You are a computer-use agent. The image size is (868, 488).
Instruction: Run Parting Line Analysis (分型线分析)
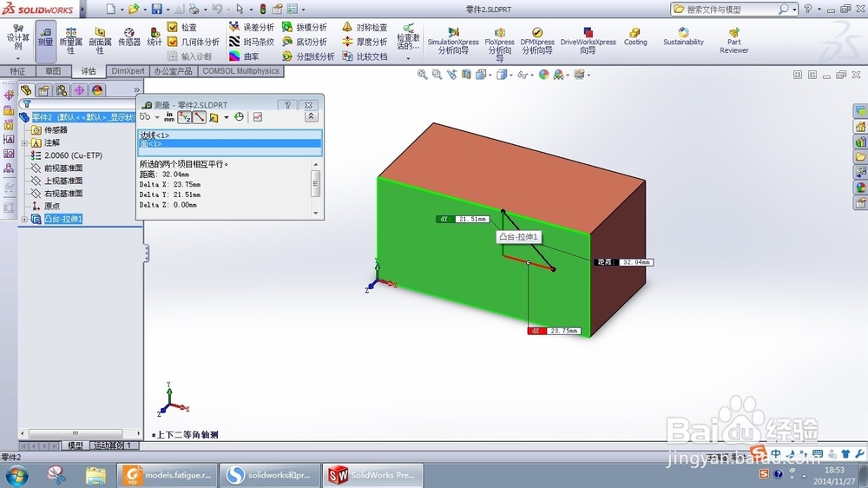point(308,56)
